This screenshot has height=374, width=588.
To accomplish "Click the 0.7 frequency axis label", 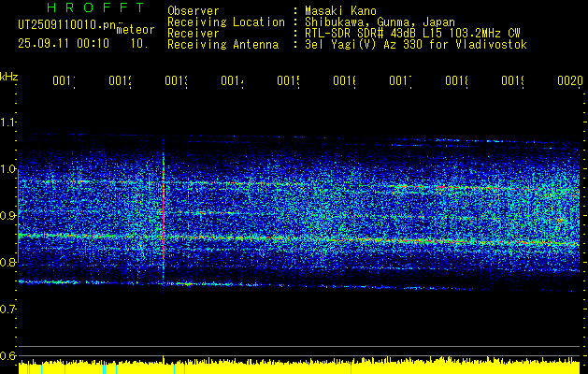I will pos(8,309).
